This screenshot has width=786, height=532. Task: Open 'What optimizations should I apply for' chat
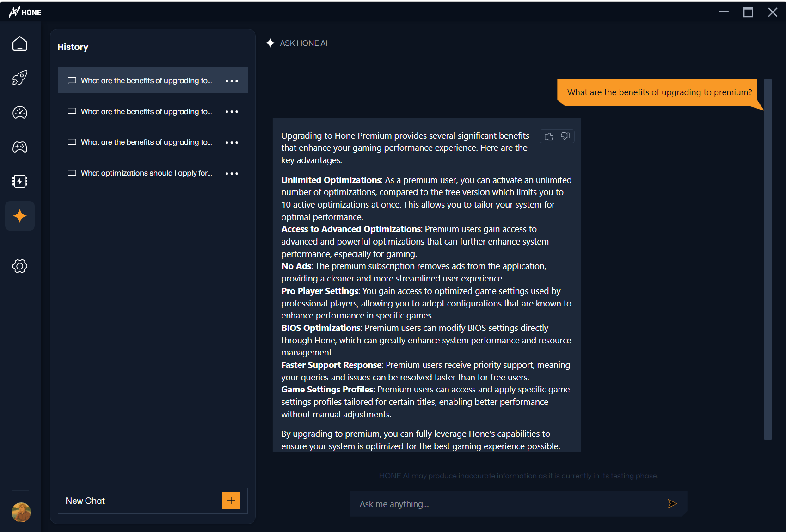tap(153, 173)
